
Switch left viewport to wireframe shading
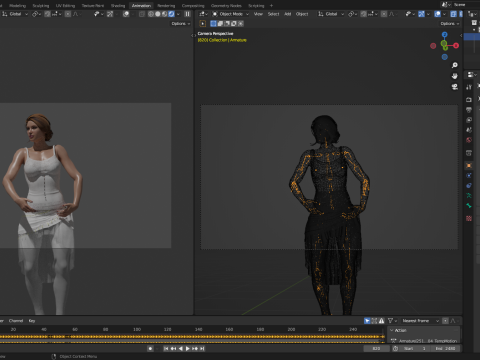pyautogui.click(x=151, y=14)
